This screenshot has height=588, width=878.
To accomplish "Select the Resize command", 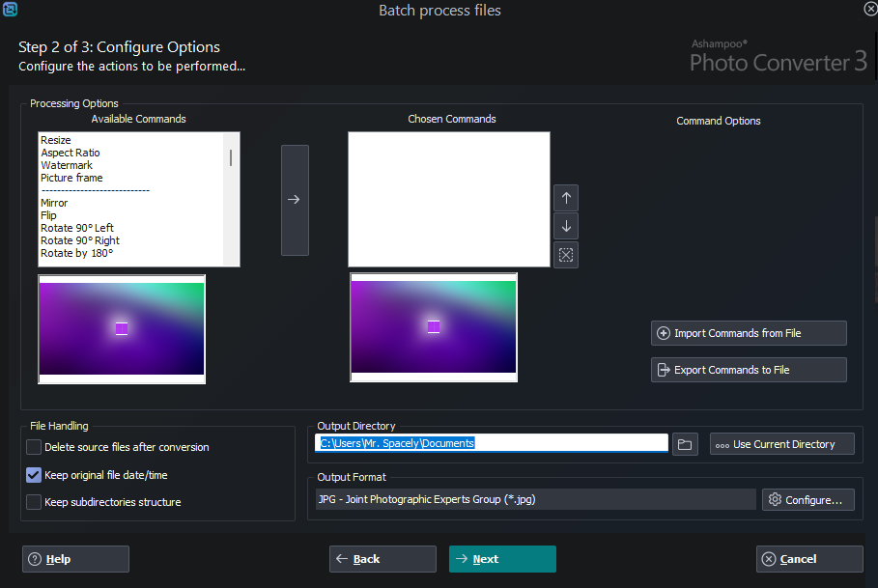I will click(x=55, y=140).
